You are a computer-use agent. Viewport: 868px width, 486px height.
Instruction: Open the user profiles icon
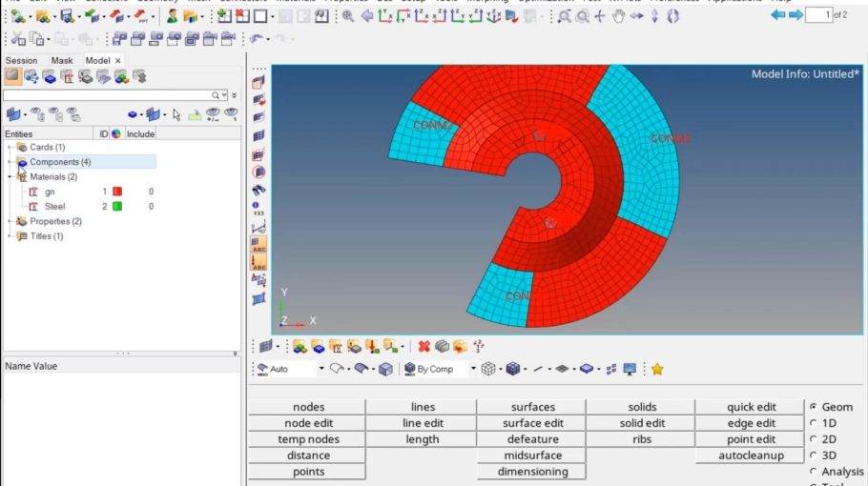click(x=172, y=16)
